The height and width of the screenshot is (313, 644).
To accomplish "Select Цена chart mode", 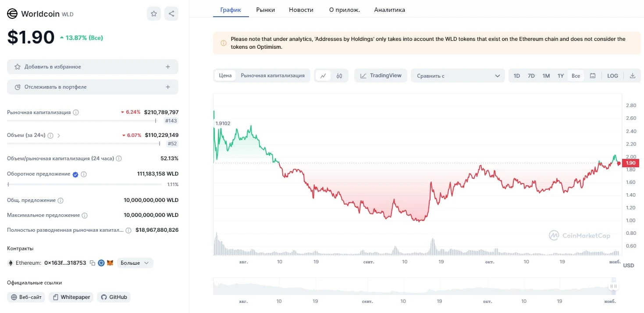I will (225, 76).
